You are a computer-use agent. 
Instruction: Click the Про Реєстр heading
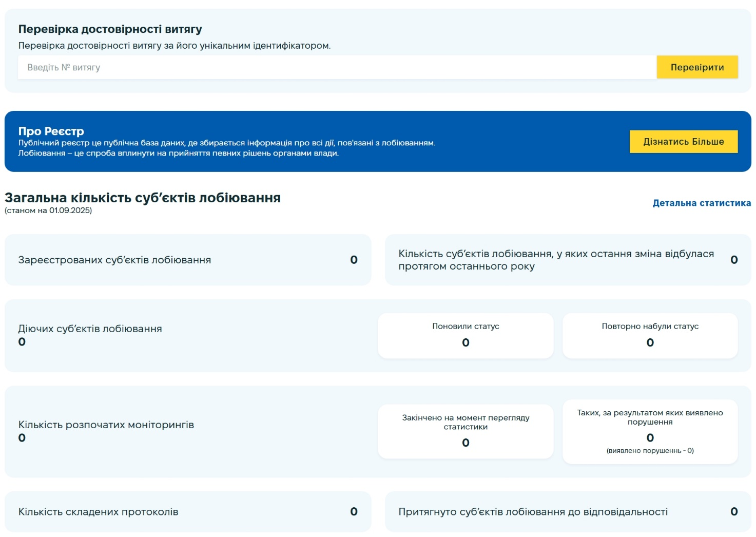point(51,131)
